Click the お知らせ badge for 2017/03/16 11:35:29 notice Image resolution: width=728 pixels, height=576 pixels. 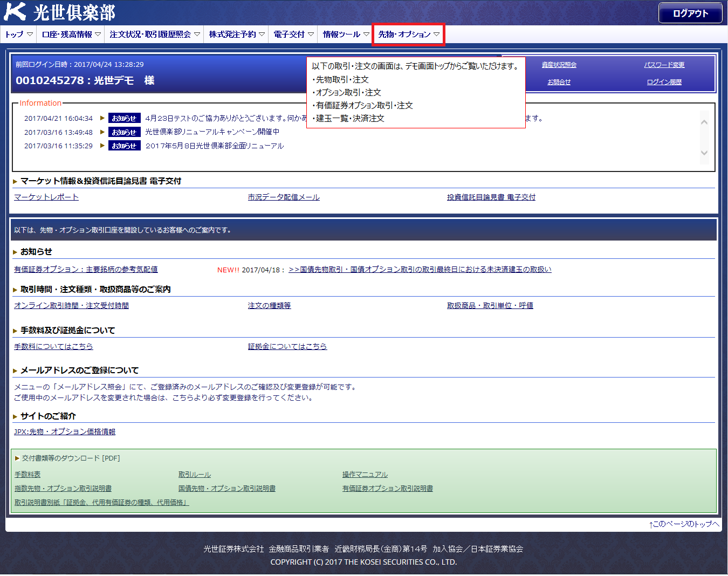pos(124,146)
